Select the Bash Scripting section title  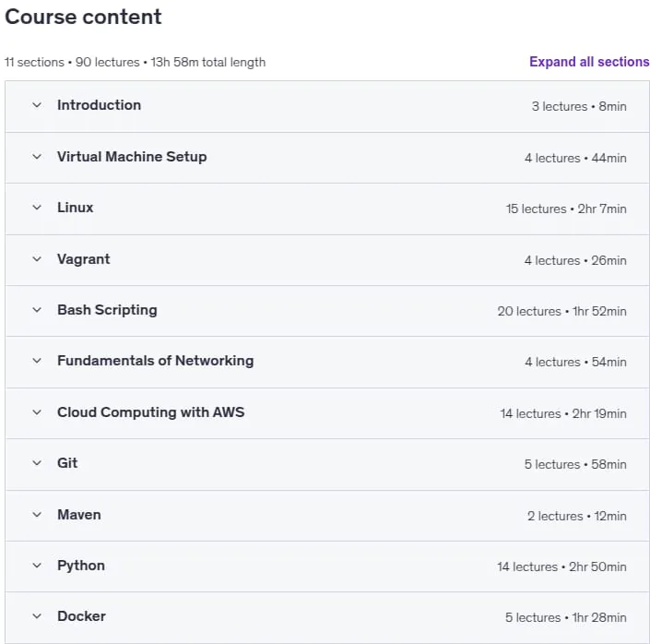tap(107, 310)
